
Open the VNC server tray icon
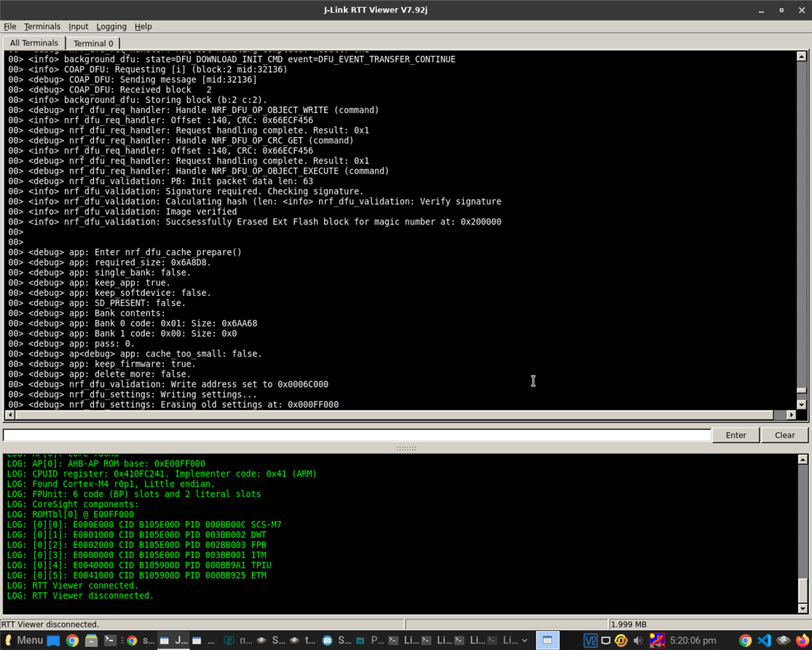[x=590, y=641]
